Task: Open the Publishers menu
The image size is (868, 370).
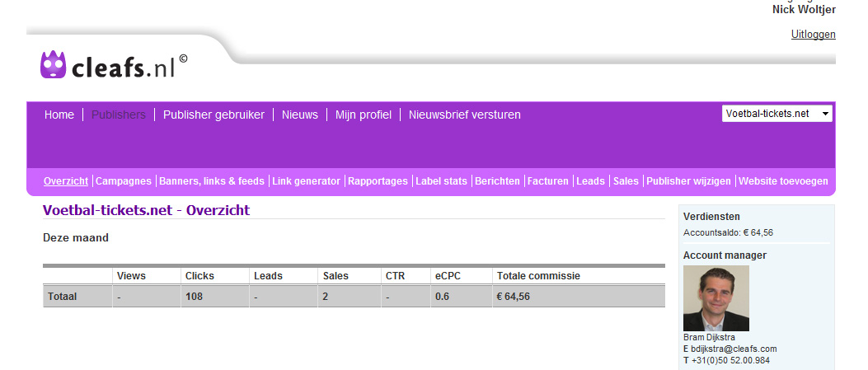Action: (x=119, y=115)
